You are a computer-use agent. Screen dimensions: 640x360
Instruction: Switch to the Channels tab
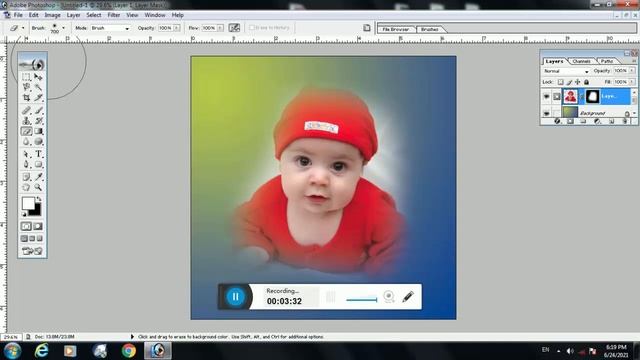(581, 61)
